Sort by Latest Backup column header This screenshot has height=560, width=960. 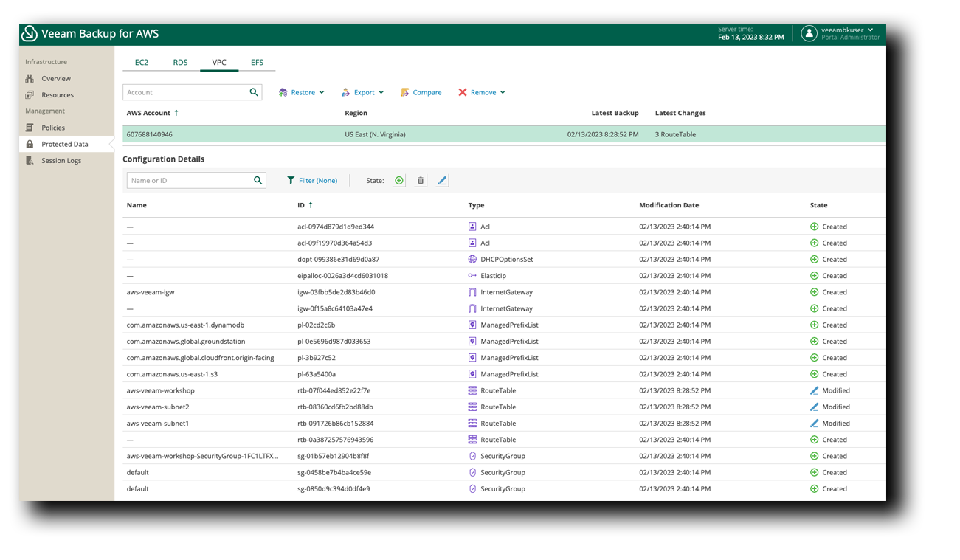click(615, 113)
